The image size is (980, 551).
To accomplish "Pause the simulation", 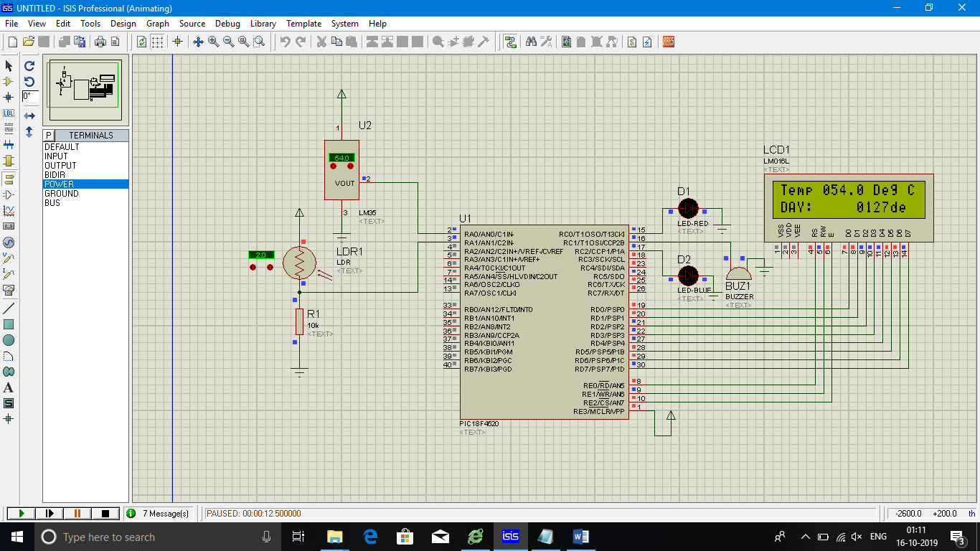I will [77, 514].
